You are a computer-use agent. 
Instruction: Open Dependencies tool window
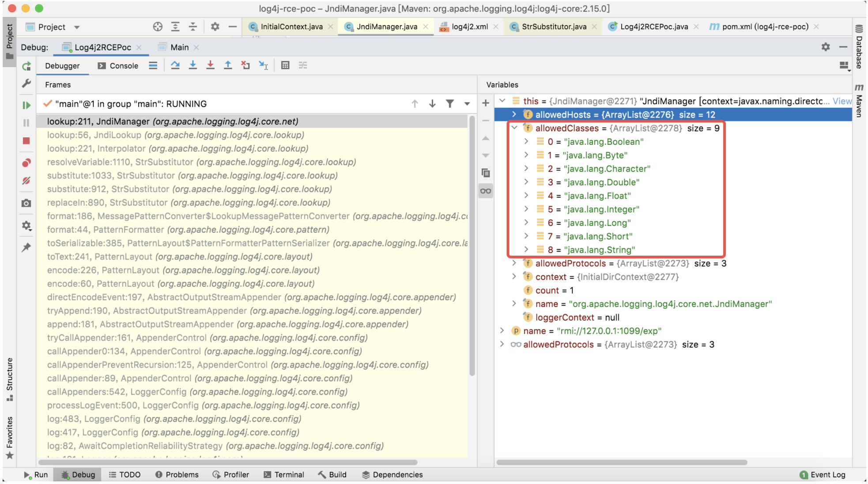pyautogui.click(x=392, y=475)
